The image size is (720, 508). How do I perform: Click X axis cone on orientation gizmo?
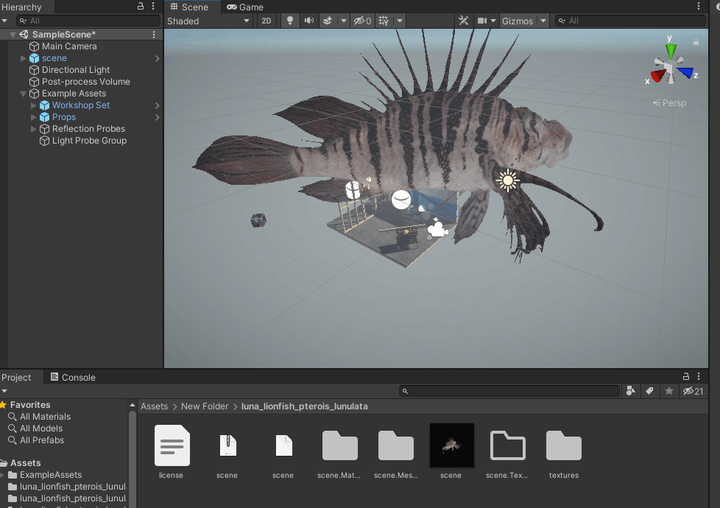click(x=658, y=75)
